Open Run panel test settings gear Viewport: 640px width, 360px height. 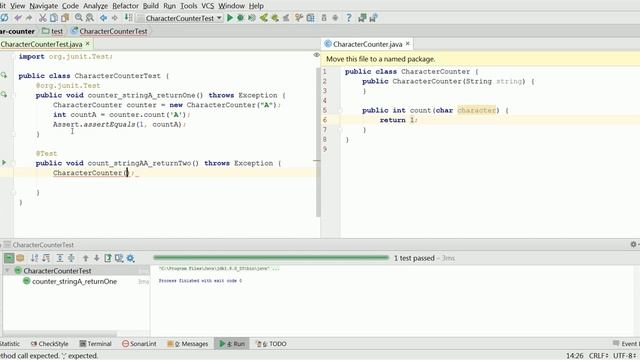coord(131,258)
